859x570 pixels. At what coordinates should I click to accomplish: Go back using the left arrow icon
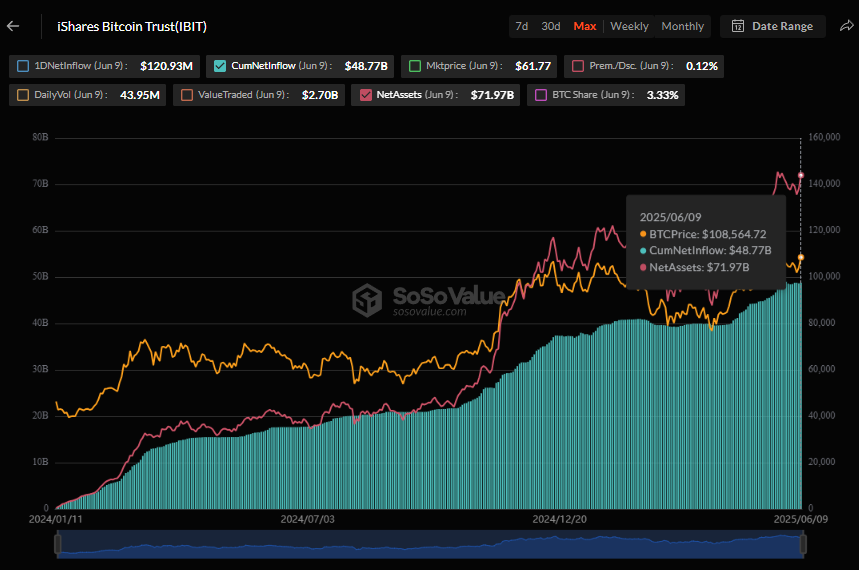click(x=13, y=26)
